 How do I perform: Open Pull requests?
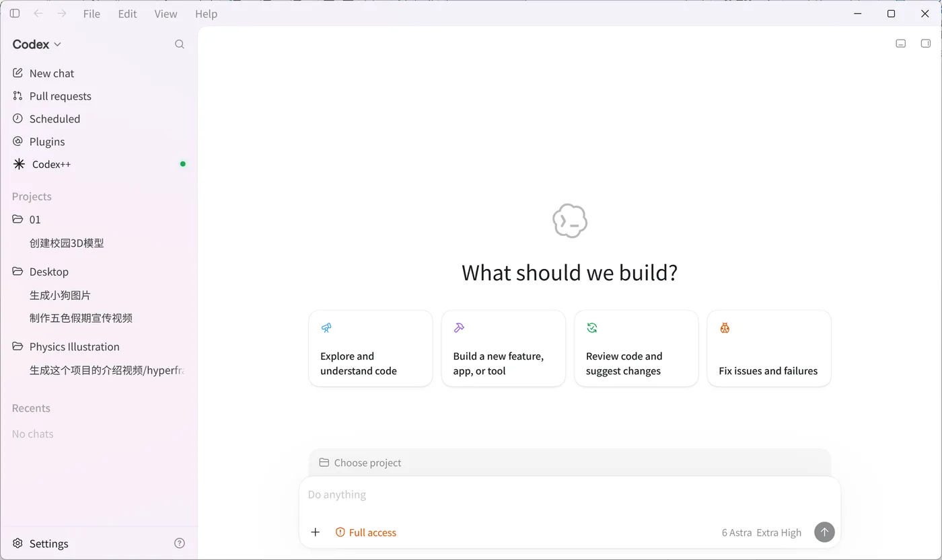coord(99,96)
